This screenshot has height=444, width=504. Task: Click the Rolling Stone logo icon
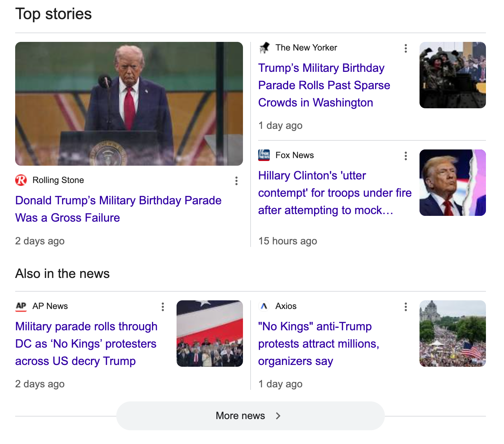[21, 180]
